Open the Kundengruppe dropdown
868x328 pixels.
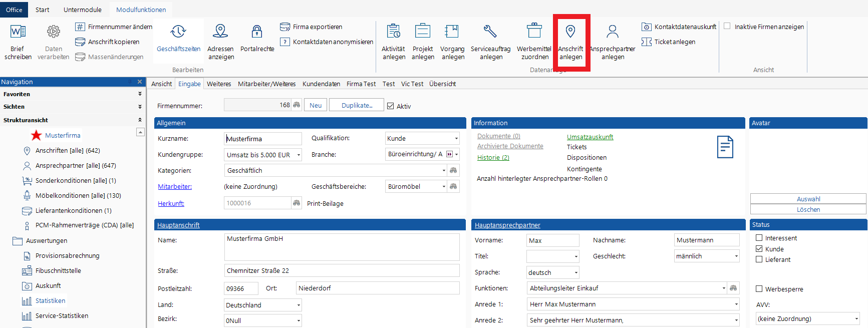click(x=299, y=155)
